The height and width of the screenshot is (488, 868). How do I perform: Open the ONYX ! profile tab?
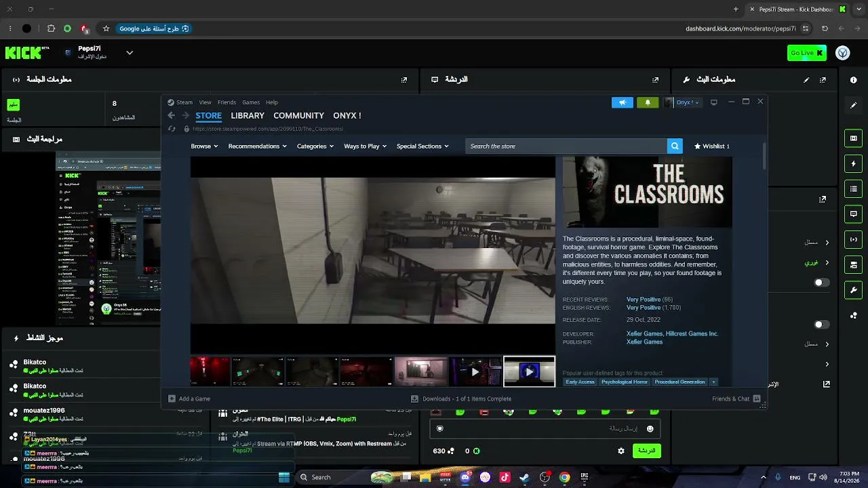(347, 116)
